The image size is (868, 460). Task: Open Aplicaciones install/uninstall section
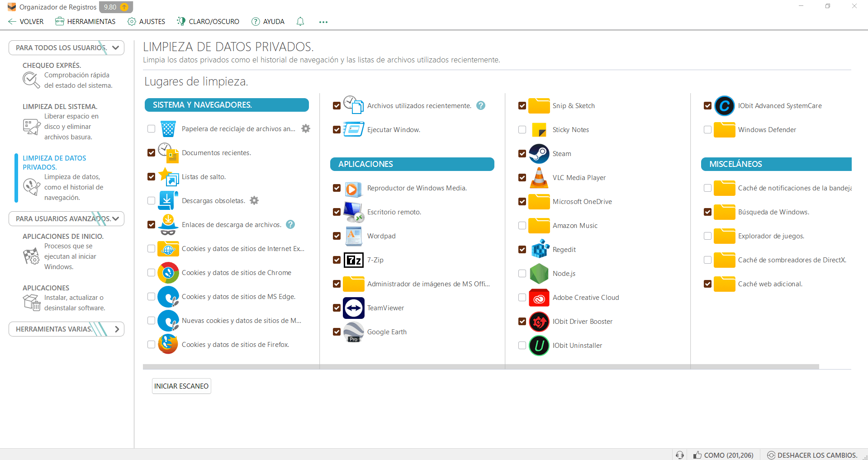(64, 298)
